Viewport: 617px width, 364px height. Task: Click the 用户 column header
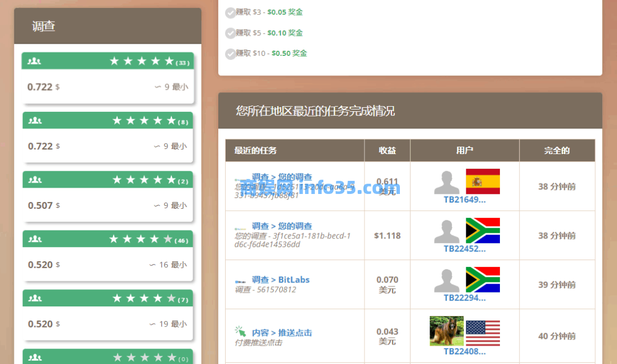(x=464, y=151)
